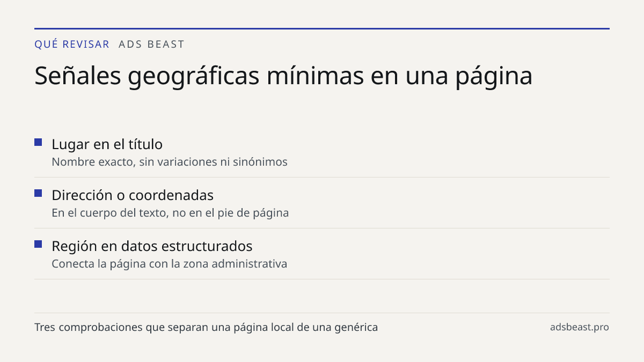Click the 'Lugar en el título' item

(107, 144)
